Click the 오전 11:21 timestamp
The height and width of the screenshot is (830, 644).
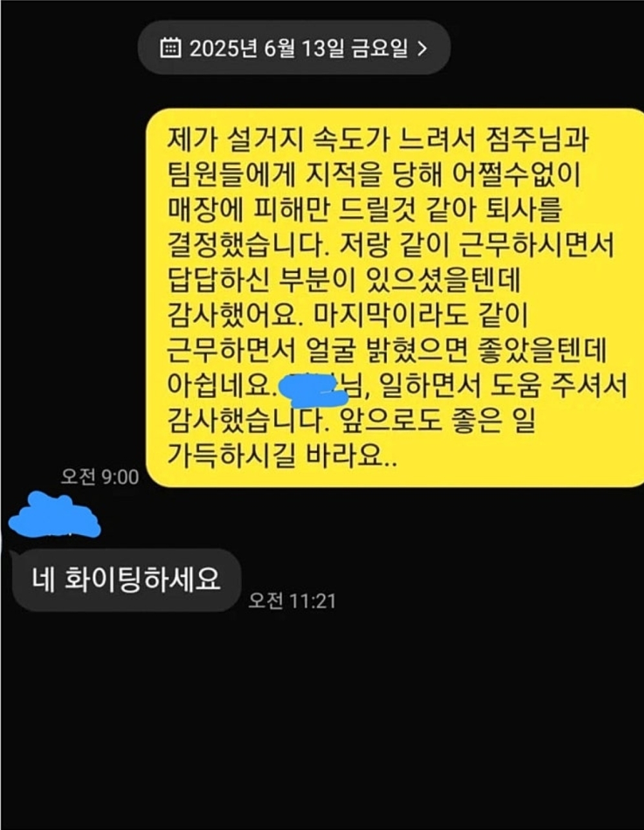click(x=292, y=601)
